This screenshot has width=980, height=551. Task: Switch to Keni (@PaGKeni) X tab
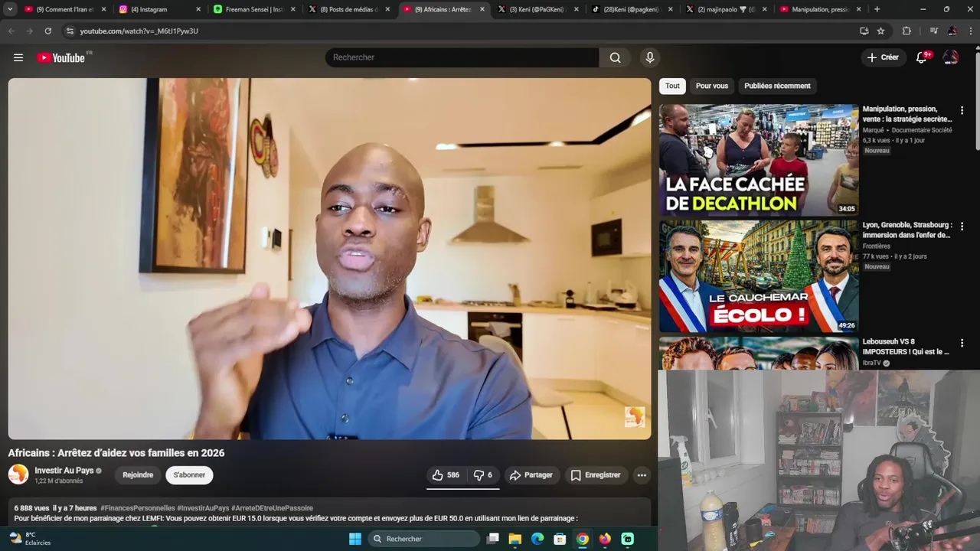tap(537, 9)
